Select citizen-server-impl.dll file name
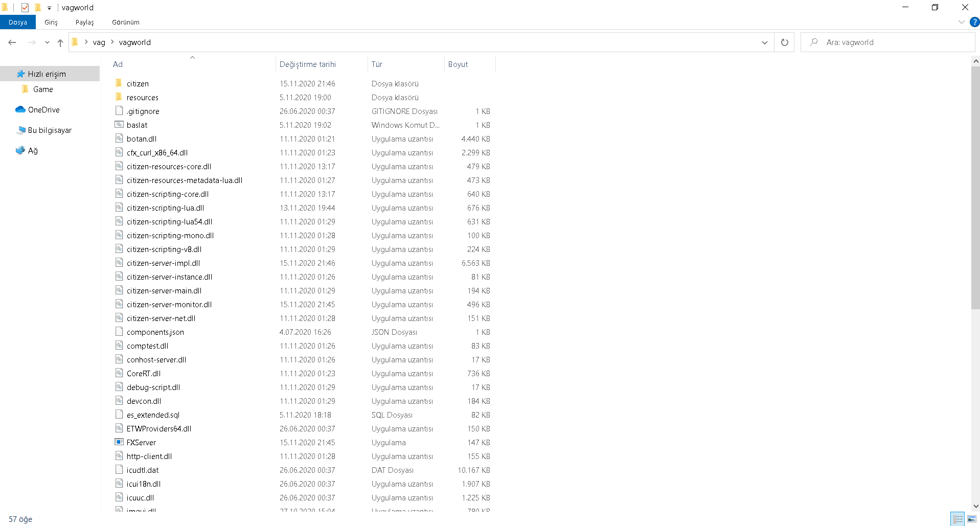The height and width of the screenshot is (526, 980). pyautogui.click(x=164, y=263)
